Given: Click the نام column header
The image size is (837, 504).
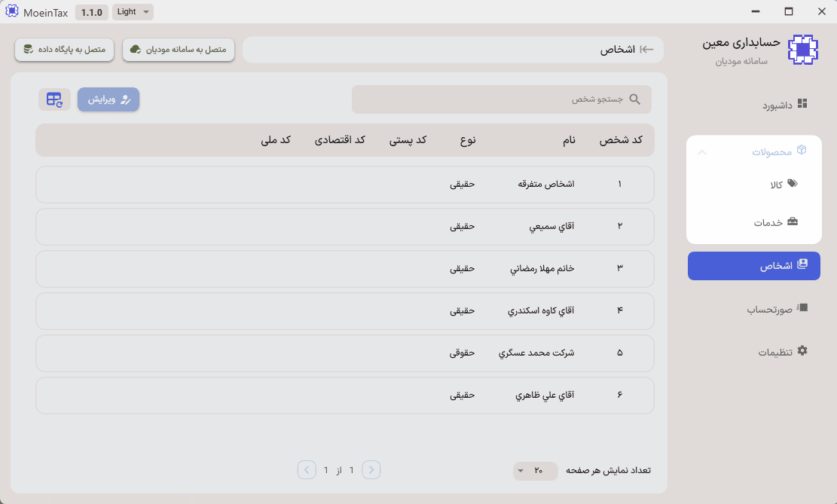Looking at the screenshot, I should 569,140.
